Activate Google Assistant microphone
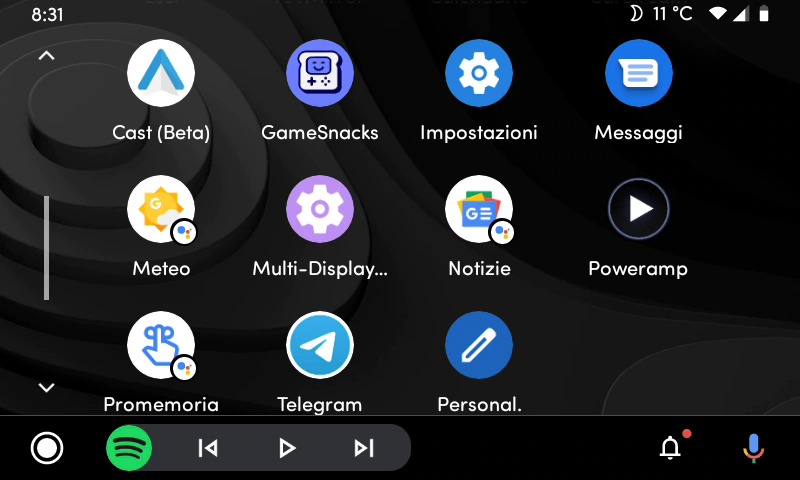 (x=753, y=448)
